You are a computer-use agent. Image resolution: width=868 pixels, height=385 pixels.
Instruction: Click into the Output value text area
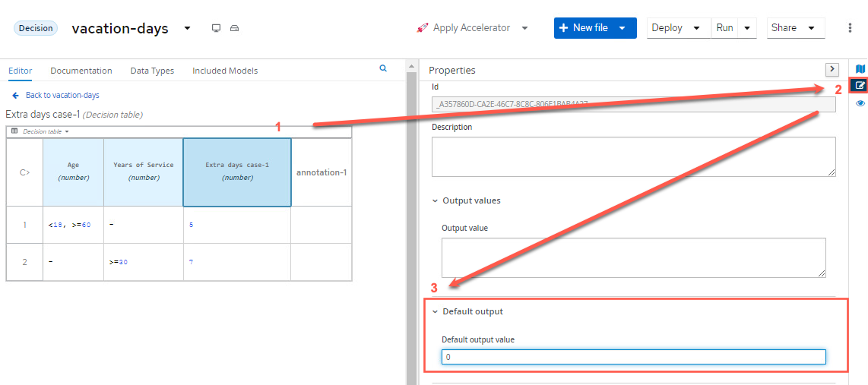click(x=633, y=257)
